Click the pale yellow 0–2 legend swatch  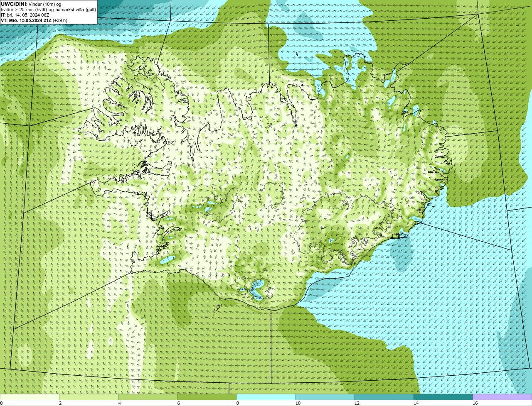click(30, 397)
